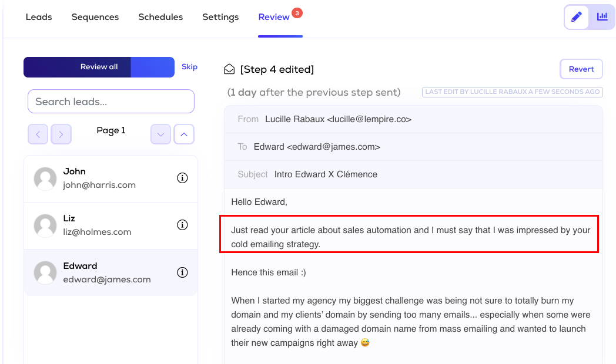Go to the Settings tab
Viewport: 616px width, 364px height.
[x=220, y=17]
